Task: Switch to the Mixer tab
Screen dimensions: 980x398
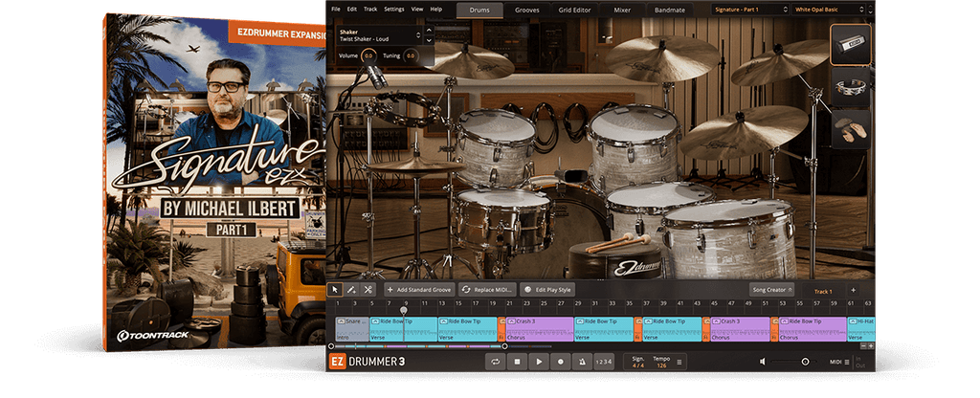Action: 622,10
